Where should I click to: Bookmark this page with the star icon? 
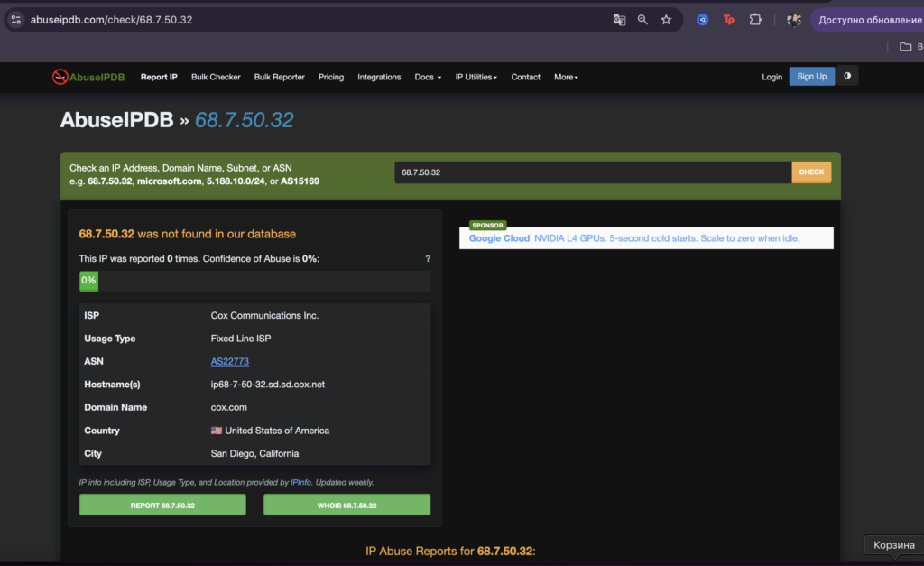coord(666,20)
